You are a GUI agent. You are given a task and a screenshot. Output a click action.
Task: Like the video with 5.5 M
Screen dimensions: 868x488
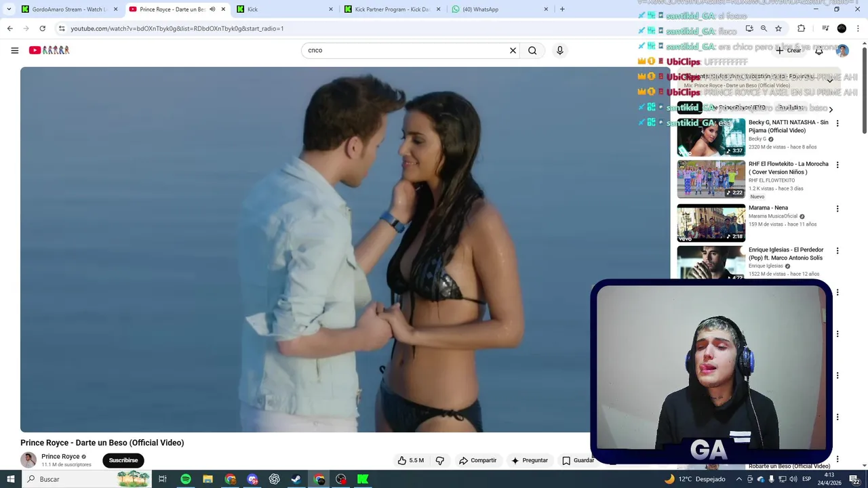coord(411,460)
